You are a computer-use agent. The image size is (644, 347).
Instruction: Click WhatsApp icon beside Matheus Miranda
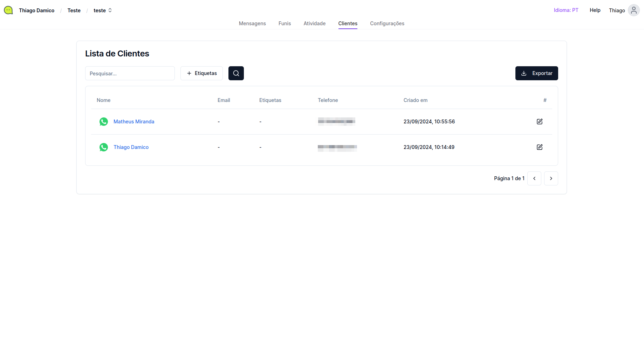coord(104,122)
